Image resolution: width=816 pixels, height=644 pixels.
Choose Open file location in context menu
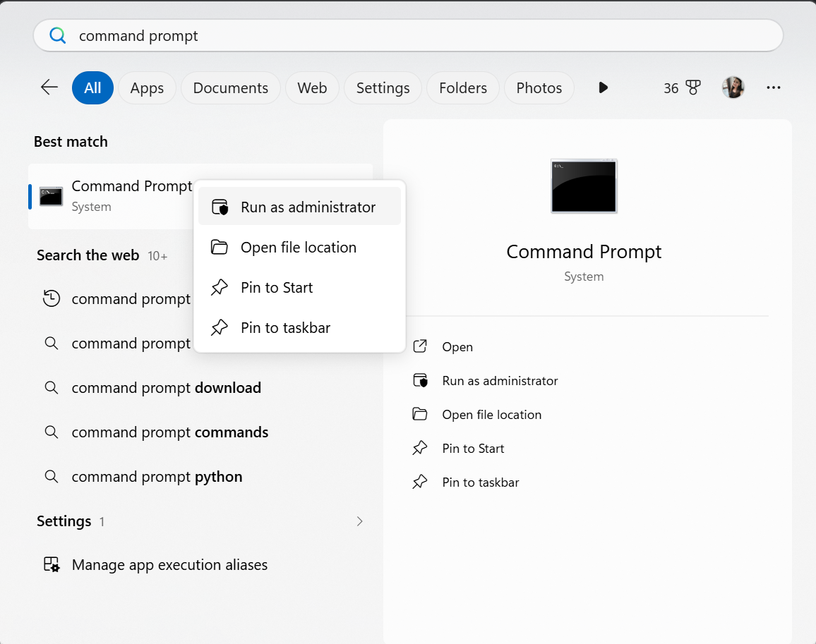click(x=300, y=247)
